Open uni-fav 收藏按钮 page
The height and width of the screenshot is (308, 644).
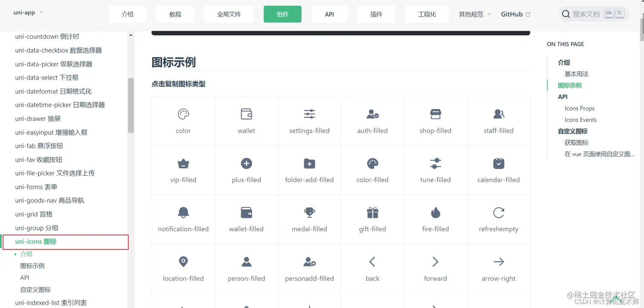pos(38,160)
